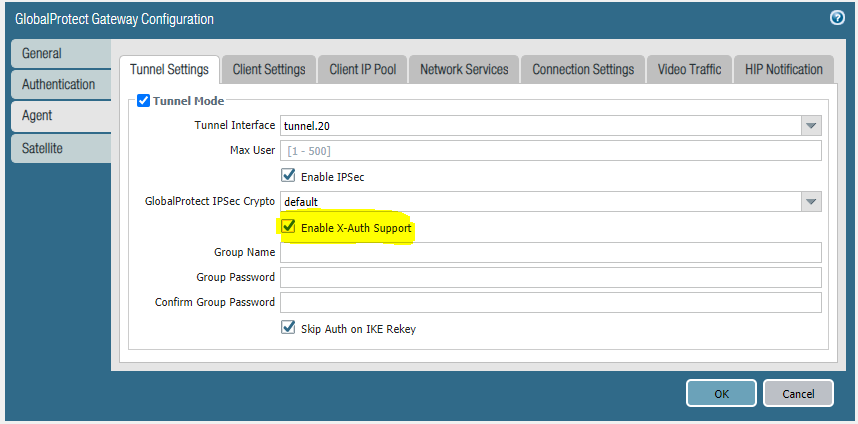Select the General side tab
858x424 pixels.
click(x=61, y=54)
